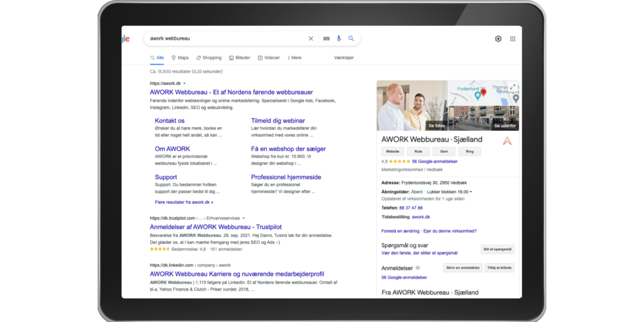Click the info icon beside Anmeldelser

pos(418,268)
